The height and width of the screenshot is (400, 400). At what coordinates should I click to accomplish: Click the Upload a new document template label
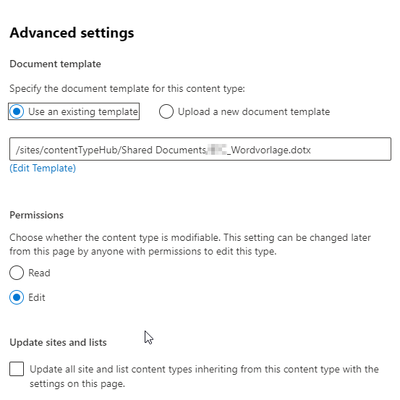point(254,111)
